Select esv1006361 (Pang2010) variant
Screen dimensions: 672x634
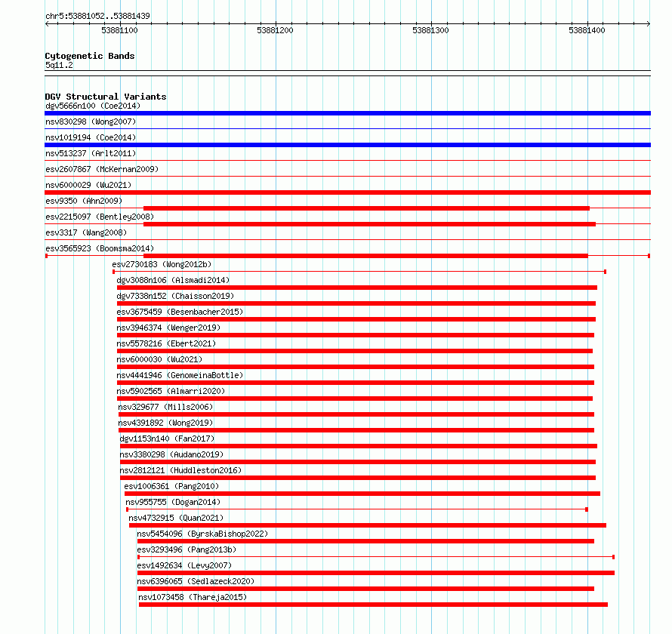171,486
